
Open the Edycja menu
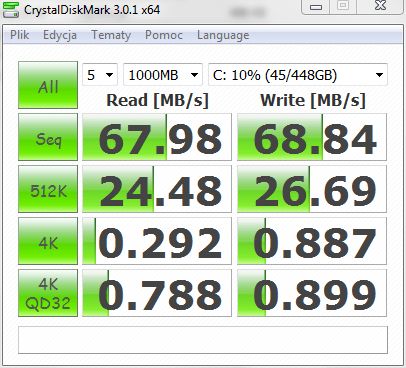pos(60,35)
